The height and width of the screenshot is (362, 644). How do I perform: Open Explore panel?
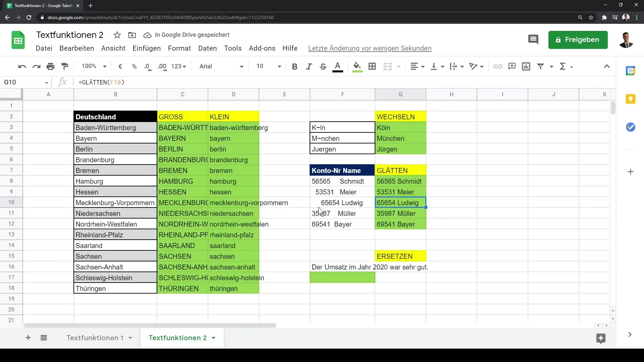point(601,338)
